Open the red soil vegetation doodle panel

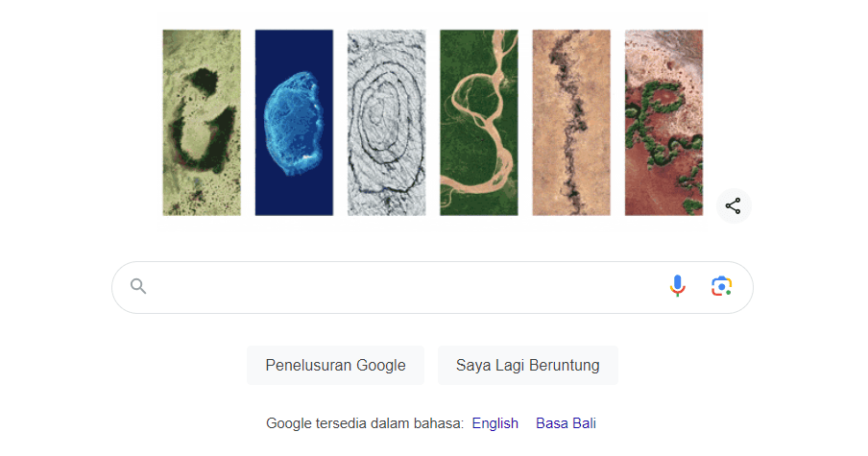663,122
